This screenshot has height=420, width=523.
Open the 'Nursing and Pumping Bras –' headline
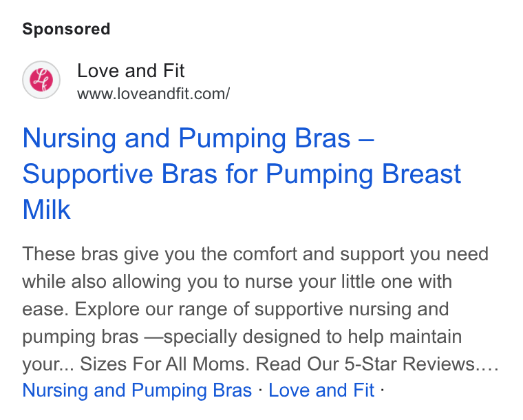[198, 138]
